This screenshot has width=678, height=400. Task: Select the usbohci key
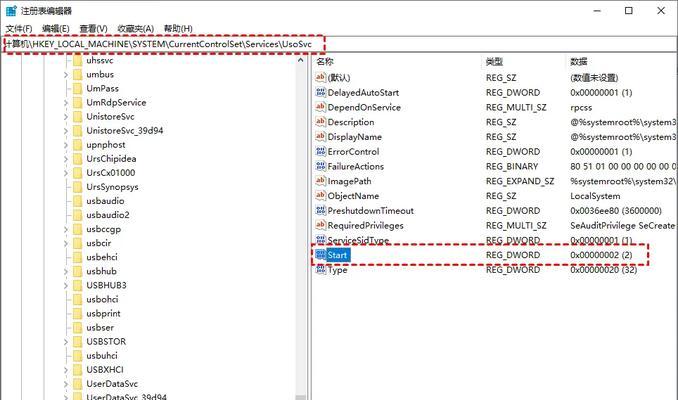coord(102,299)
